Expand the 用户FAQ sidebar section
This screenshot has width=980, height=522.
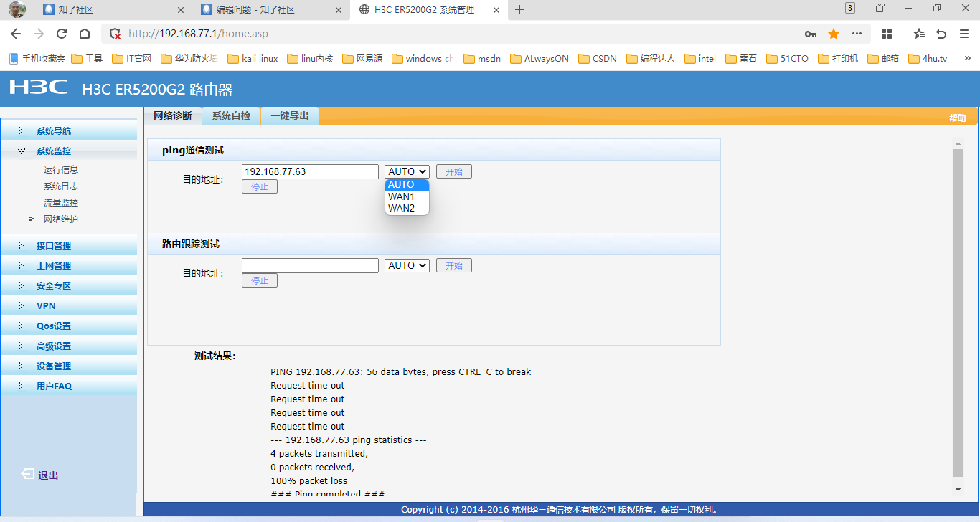(69, 386)
